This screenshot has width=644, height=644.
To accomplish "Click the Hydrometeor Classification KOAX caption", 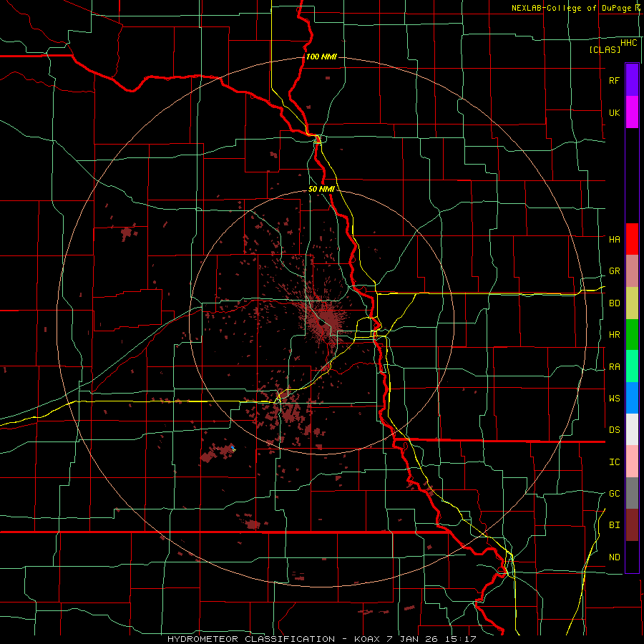I will [x=321, y=639].
